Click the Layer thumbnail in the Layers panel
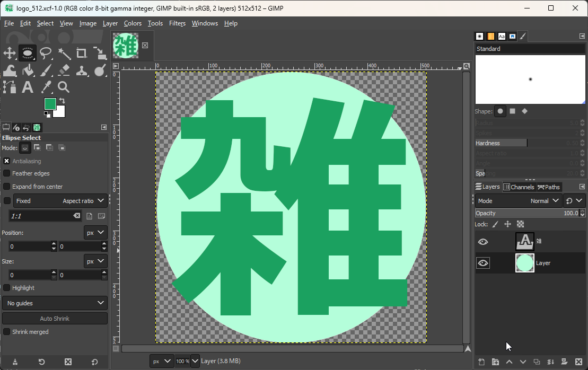588x370 pixels. [524, 263]
